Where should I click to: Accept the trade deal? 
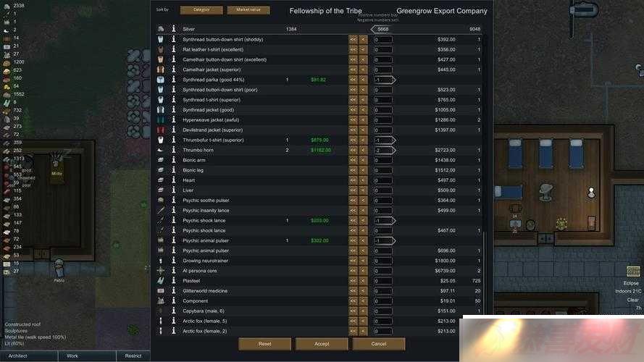coord(322,344)
